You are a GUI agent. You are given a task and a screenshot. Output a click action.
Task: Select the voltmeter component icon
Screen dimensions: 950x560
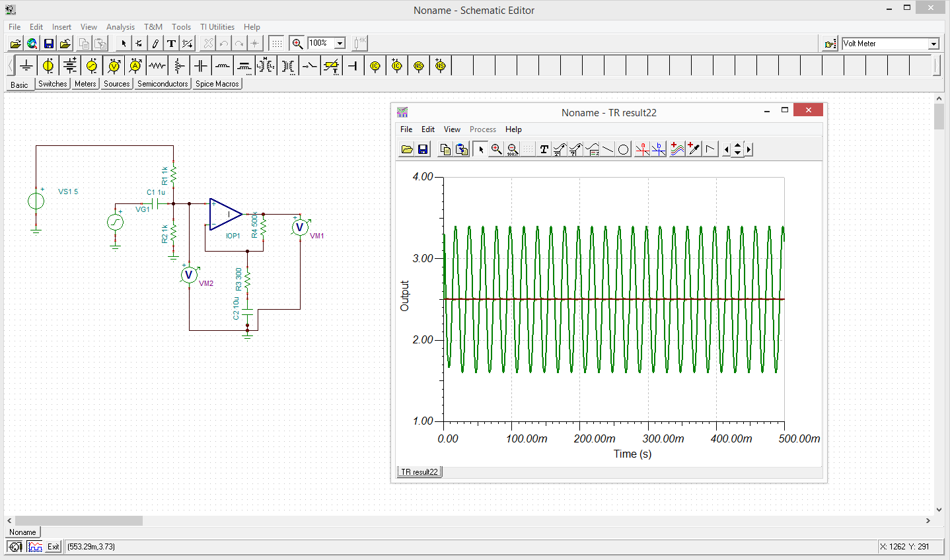[x=114, y=65]
